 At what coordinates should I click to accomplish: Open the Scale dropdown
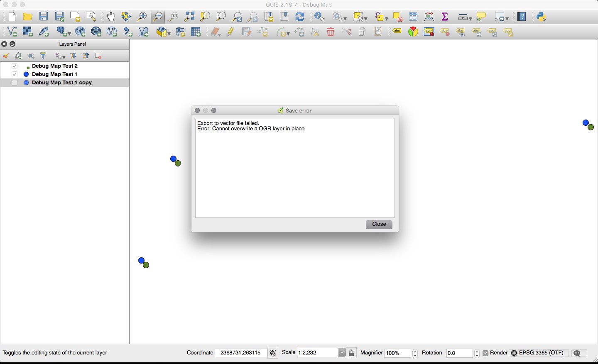[342, 352]
